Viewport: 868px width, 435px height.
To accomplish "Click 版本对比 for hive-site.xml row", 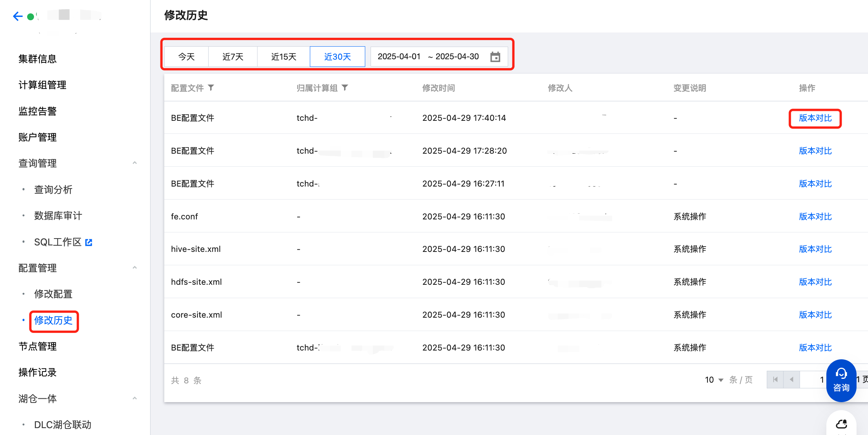I will (x=815, y=249).
